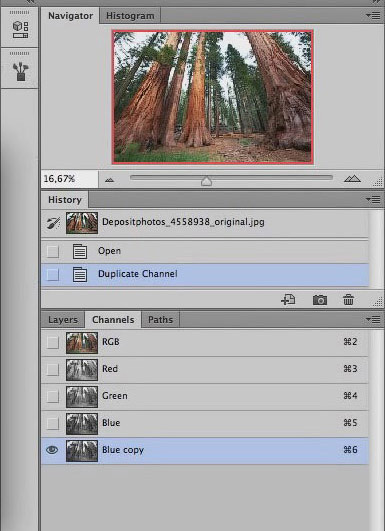Select the Channels tab
The image size is (385, 531).
[x=113, y=320]
